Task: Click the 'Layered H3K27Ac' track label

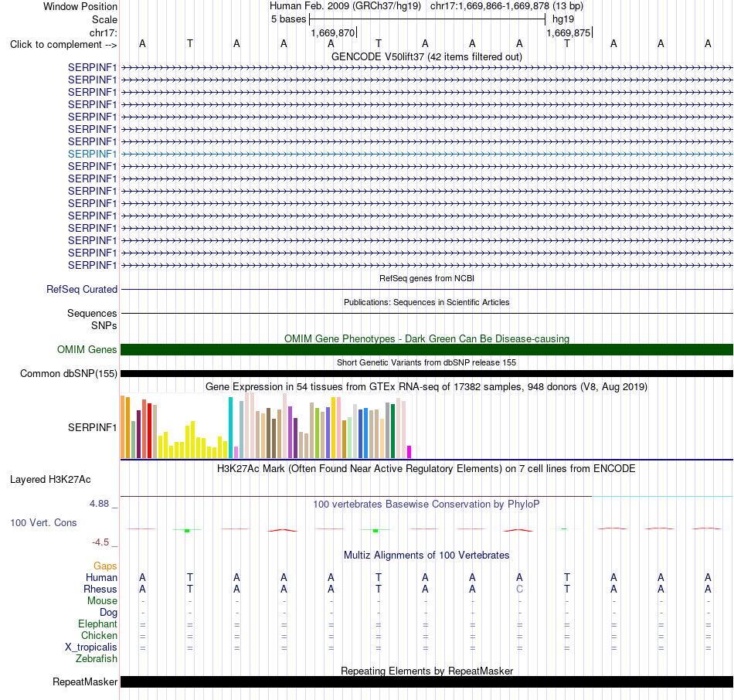Action: (50, 480)
